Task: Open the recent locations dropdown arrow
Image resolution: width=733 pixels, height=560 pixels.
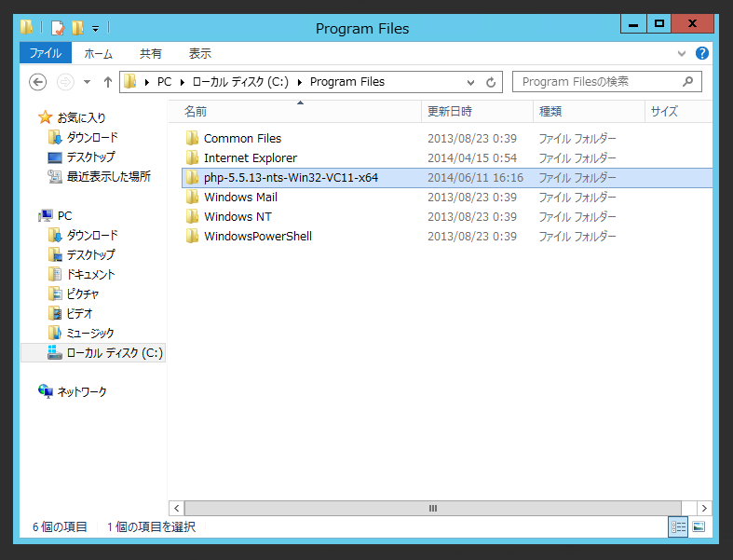Action: (x=87, y=82)
